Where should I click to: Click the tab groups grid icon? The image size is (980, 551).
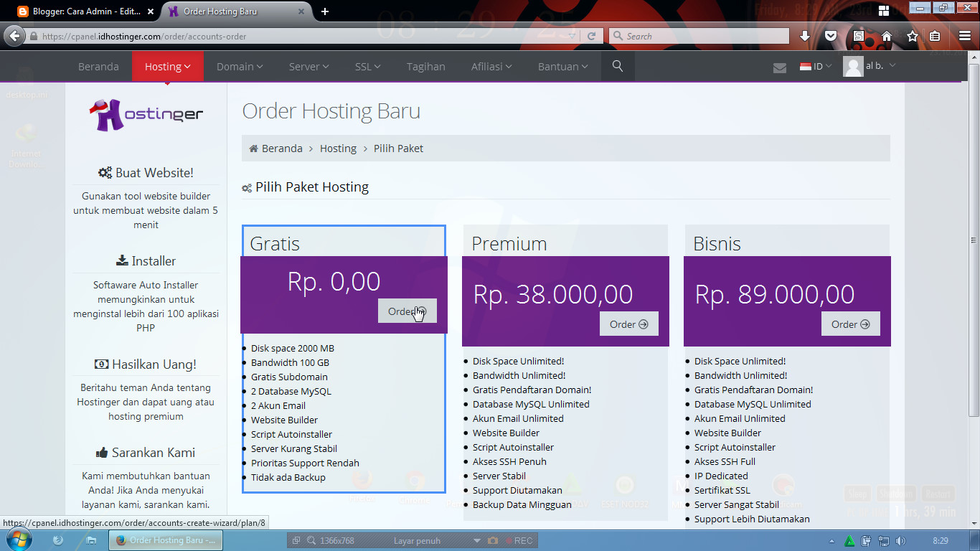point(884,11)
